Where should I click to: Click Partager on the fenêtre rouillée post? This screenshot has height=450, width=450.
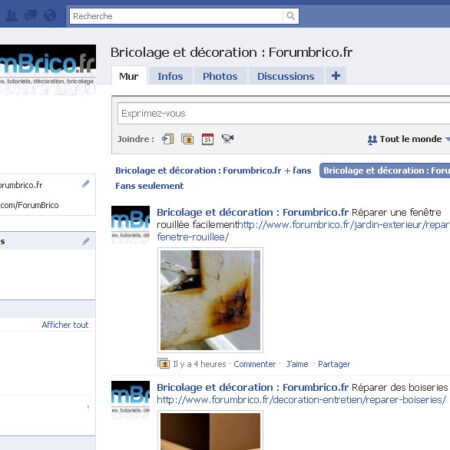click(x=334, y=364)
